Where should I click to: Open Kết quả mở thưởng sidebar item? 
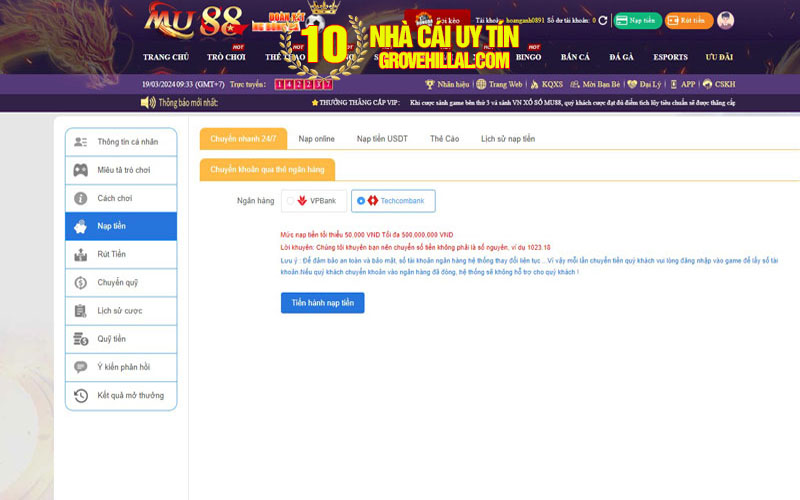pyautogui.click(x=121, y=395)
